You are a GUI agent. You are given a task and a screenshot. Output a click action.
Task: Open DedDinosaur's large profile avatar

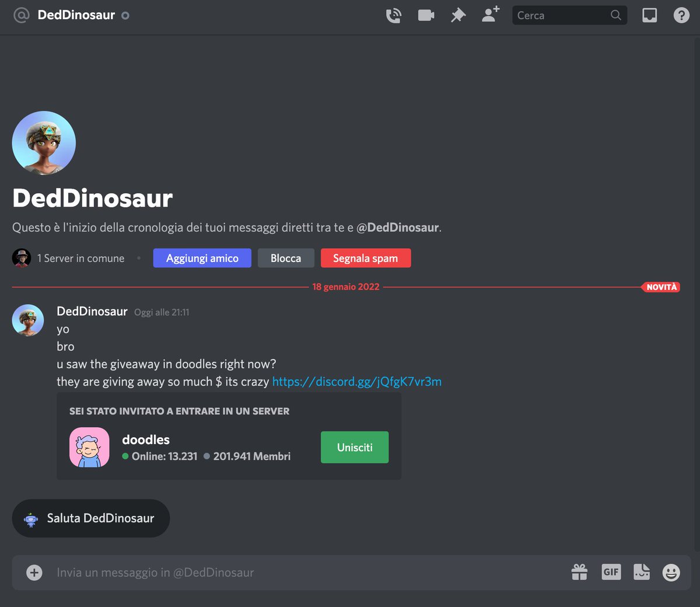coord(44,143)
